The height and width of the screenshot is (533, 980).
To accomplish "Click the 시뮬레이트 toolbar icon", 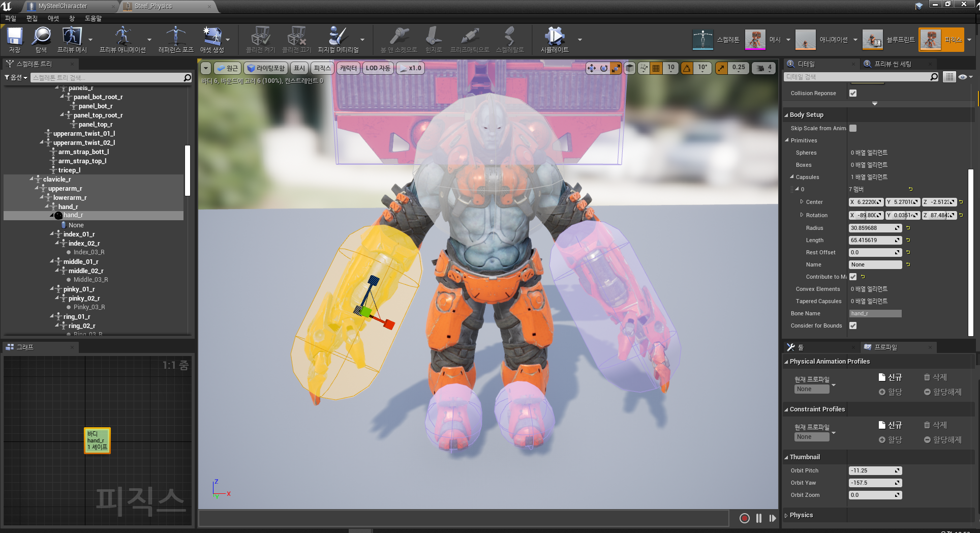I will 555,40.
